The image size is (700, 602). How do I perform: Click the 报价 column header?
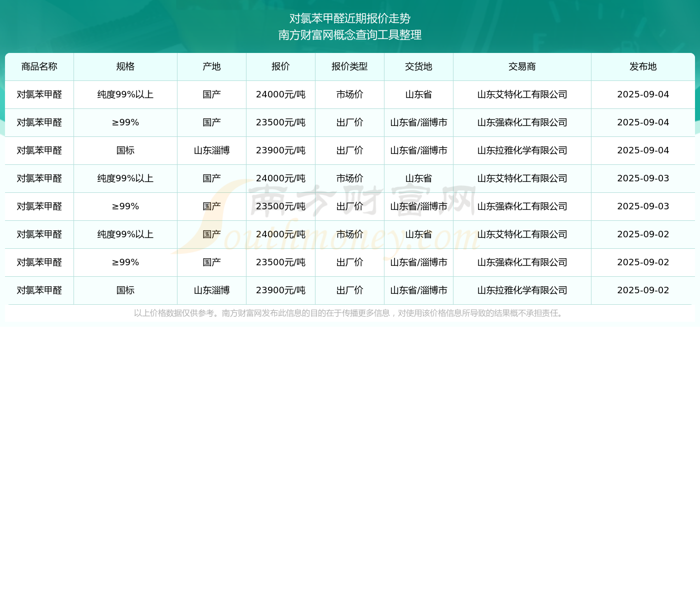[x=280, y=66]
